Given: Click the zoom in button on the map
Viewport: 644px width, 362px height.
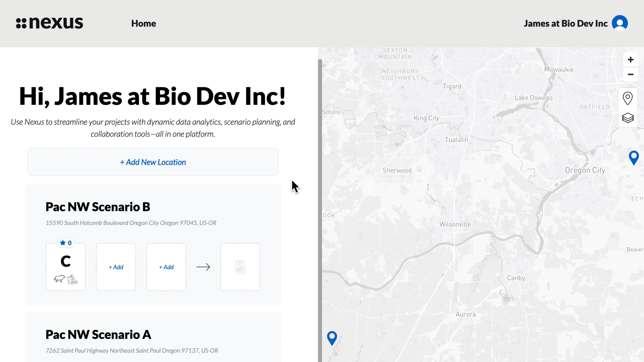Looking at the screenshot, I should (x=630, y=59).
